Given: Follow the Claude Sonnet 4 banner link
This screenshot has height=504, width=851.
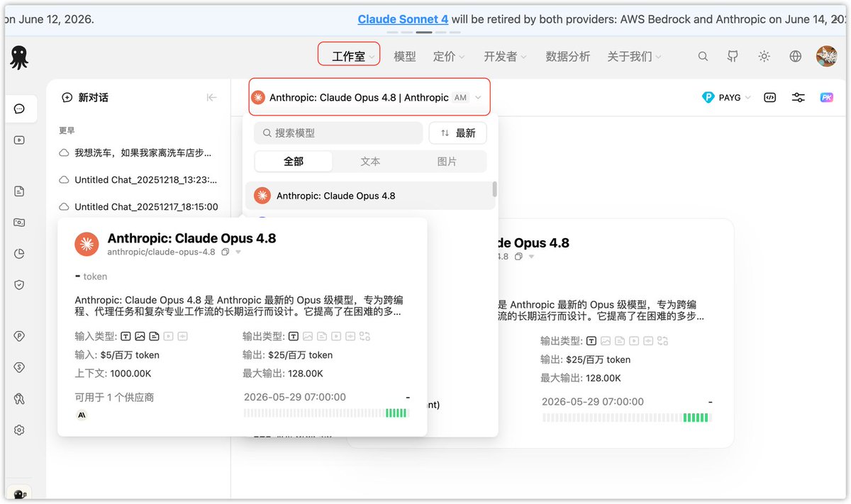Looking at the screenshot, I should click(x=403, y=19).
